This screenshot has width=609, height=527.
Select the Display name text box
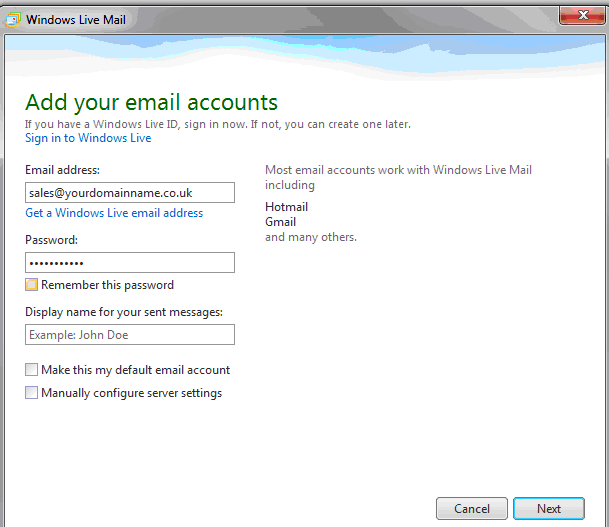tap(130, 335)
